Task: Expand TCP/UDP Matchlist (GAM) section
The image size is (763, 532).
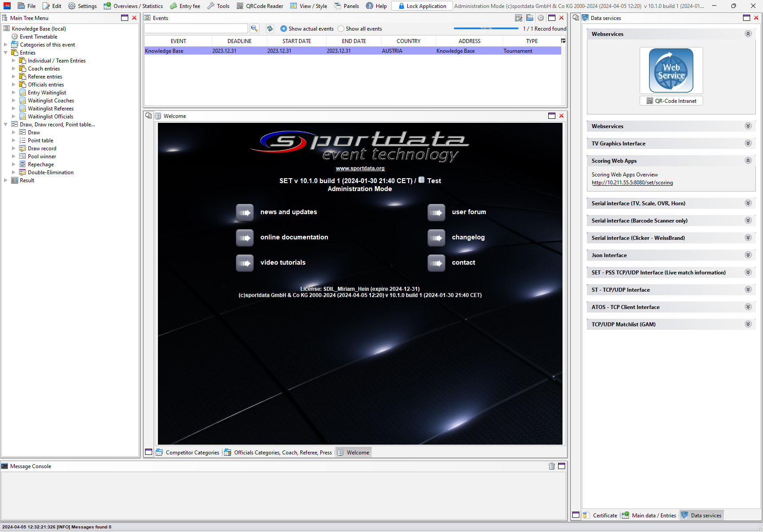Action: click(x=748, y=324)
